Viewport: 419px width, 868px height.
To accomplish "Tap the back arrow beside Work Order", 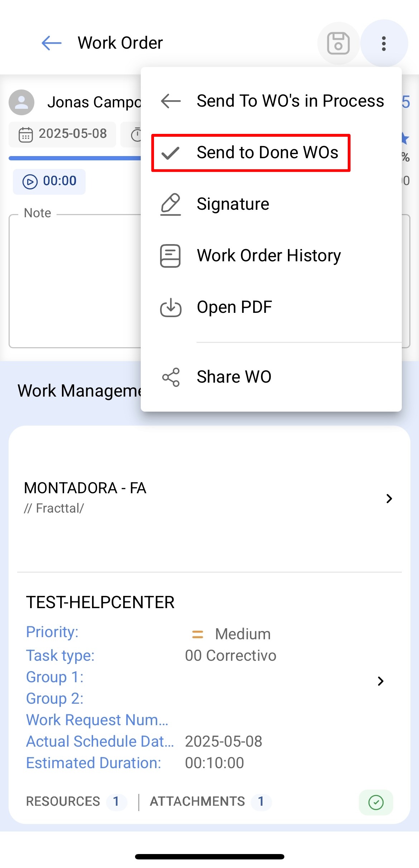I will (52, 43).
